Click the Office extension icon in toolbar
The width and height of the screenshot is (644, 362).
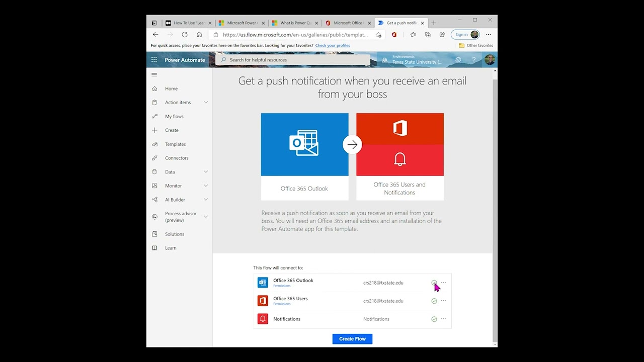pos(394,35)
